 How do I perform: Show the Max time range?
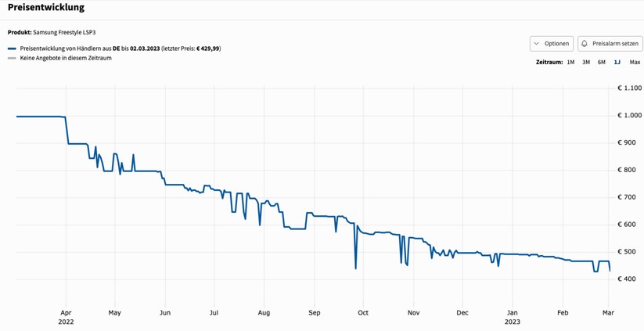click(x=635, y=62)
